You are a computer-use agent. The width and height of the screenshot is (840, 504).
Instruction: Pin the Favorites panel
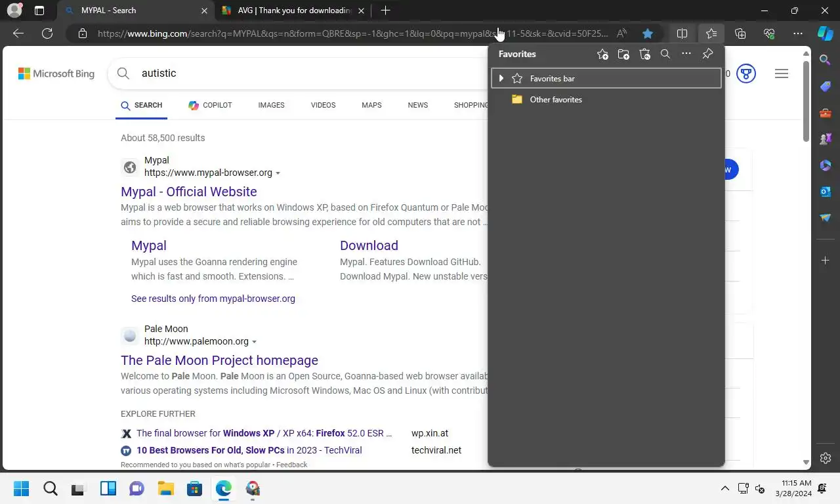(x=707, y=54)
